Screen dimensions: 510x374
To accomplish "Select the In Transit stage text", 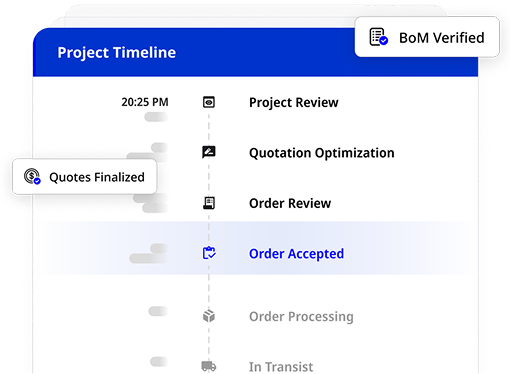I will (x=281, y=367).
